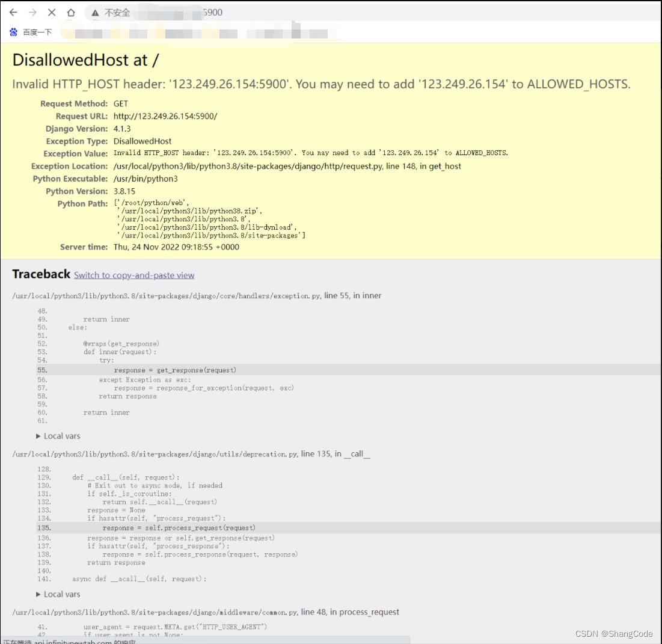Open the Switch to copy-and-paste view link
Image resolution: width=662 pixels, height=644 pixels.
click(134, 275)
